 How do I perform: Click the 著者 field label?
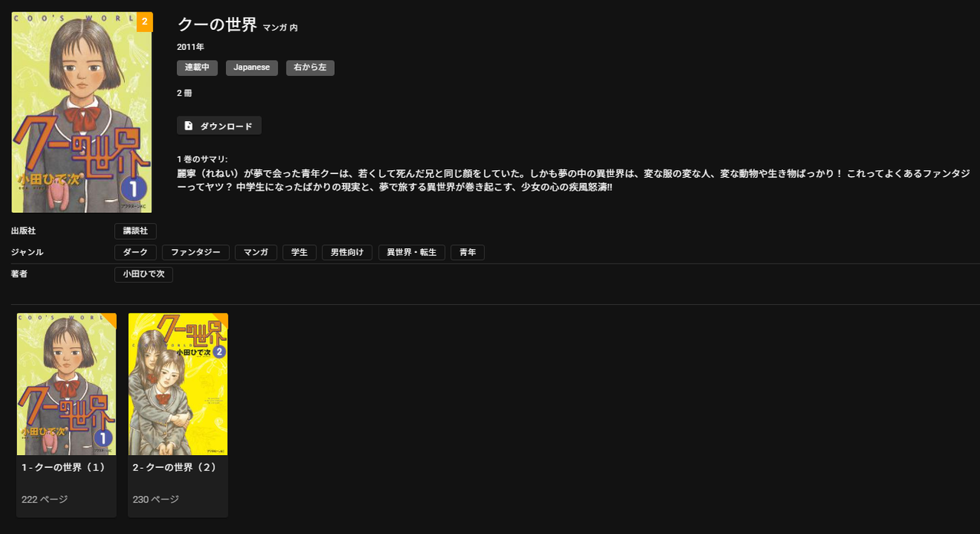click(19, 274)
